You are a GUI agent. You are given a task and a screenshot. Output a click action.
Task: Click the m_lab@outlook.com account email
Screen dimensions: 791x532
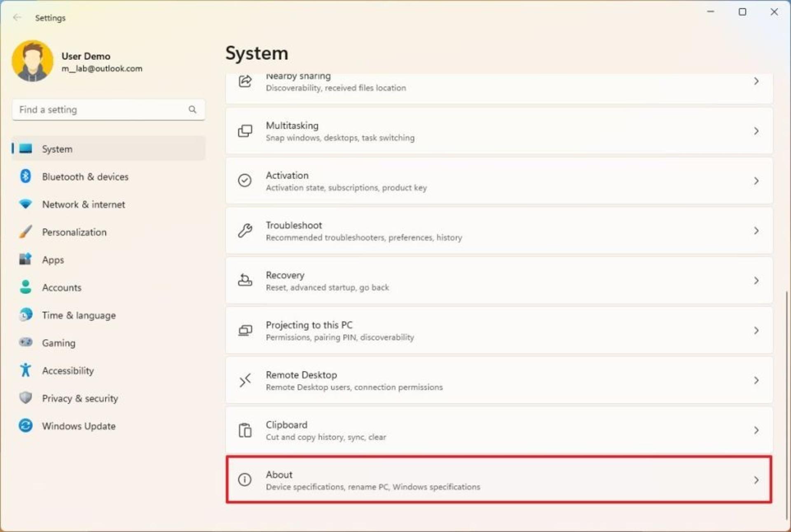pos(102,68)
